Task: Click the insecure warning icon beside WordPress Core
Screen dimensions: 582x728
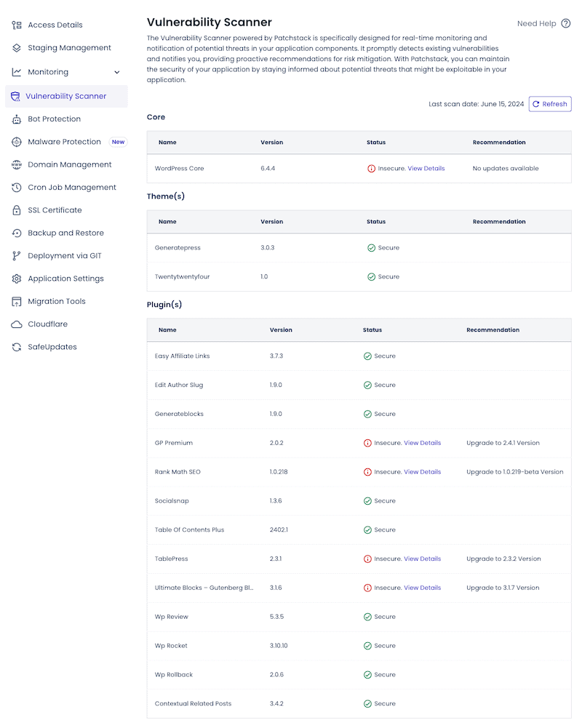Action: click(x=373, y=168)
